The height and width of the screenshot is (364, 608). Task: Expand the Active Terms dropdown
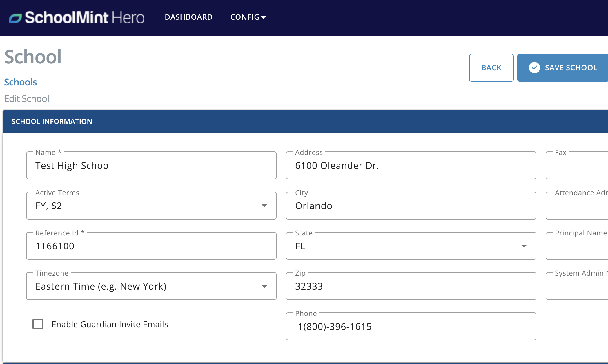264,206
